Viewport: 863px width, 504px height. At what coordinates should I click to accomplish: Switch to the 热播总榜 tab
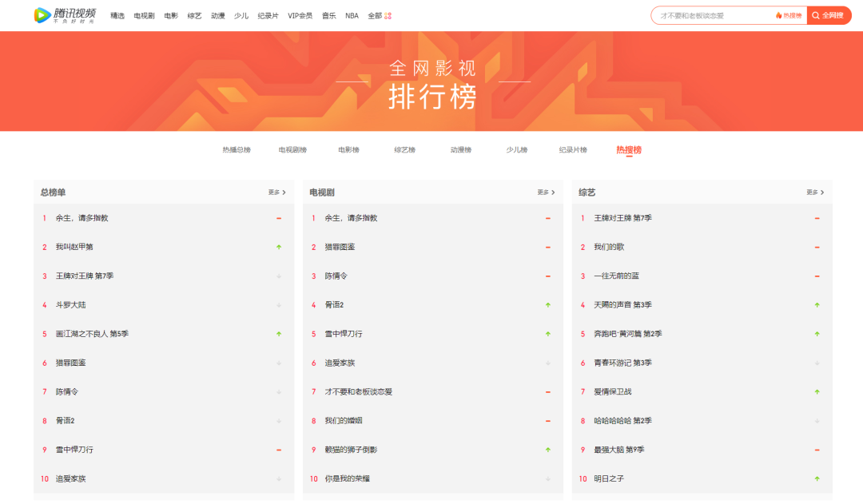tap(237, 149)
